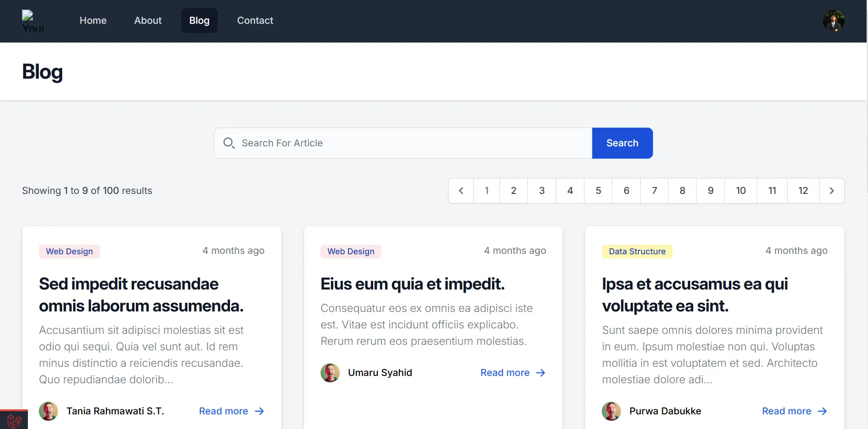868x429 pixels.
Task: Go to previous page chevron
Action: tap(461, 191)
